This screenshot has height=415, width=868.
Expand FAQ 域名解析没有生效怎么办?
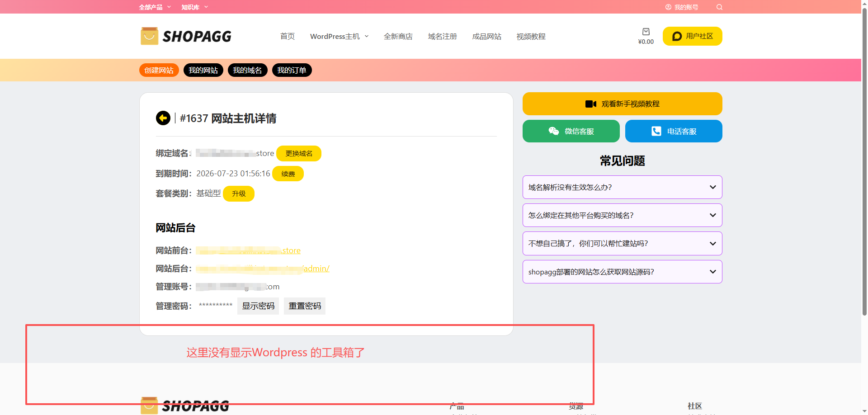click(x=623, y=187)
